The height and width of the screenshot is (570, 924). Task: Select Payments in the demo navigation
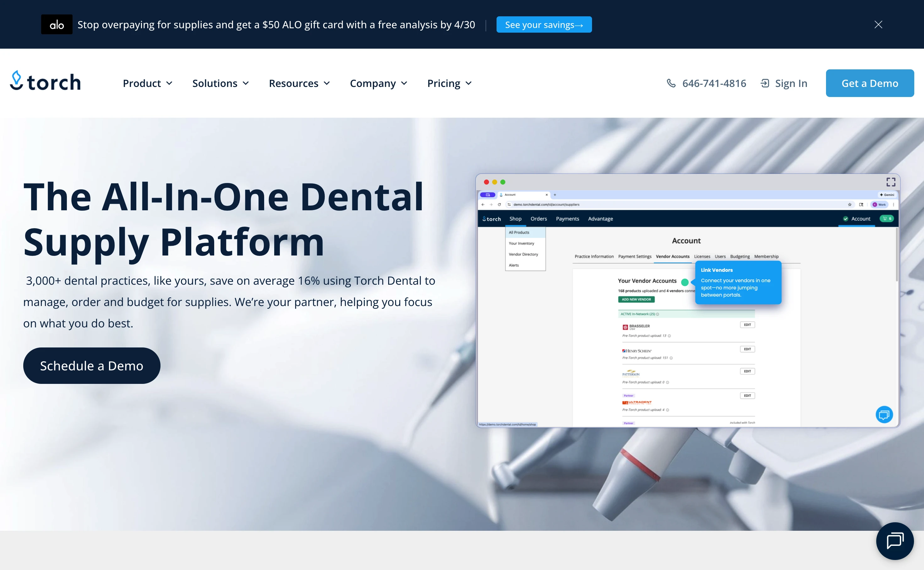coord(567,219)
